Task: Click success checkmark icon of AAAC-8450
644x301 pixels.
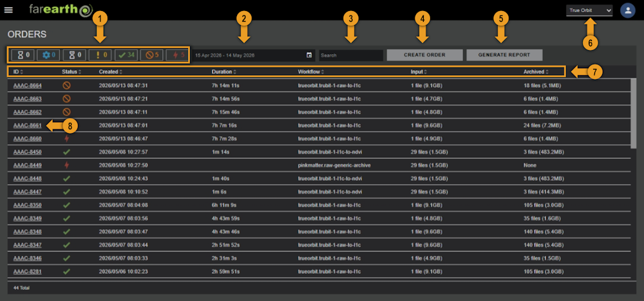Action: (x=66, y=152)
